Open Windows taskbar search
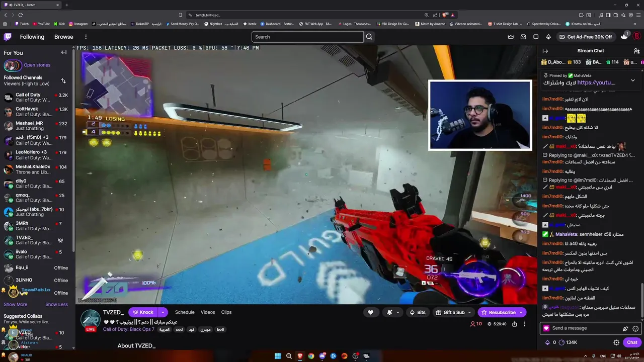Viewport: 644px width, 362px height. (289, 356)
